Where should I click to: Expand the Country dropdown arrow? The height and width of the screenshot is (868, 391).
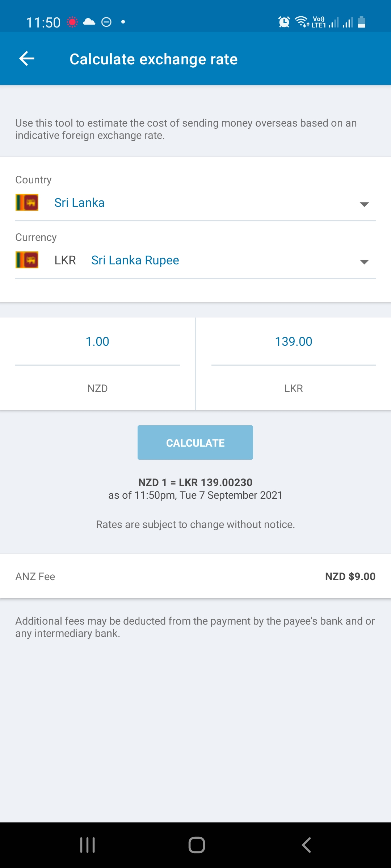click(x=364, y=204)
